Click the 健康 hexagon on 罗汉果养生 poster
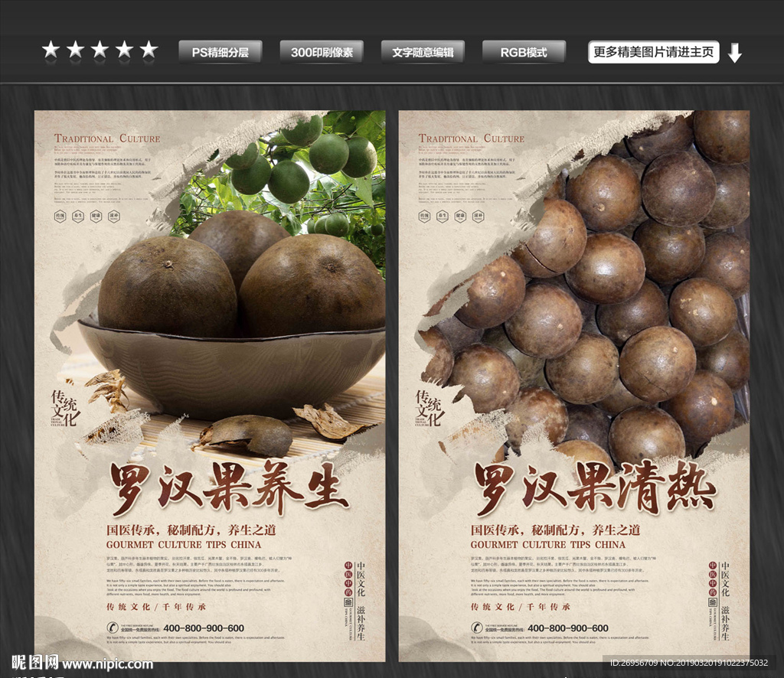This screenshot has height=678, width=784. tap(96, 217)
